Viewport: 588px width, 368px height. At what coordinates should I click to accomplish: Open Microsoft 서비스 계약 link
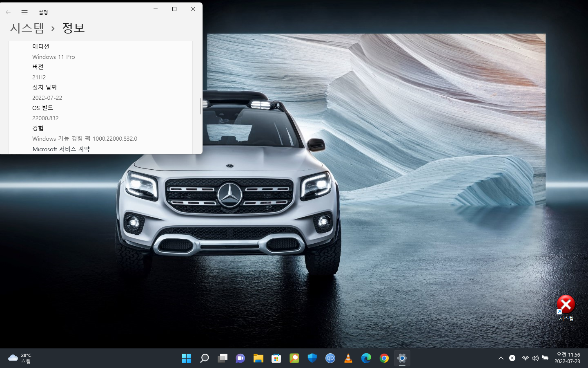coord(61,149)
